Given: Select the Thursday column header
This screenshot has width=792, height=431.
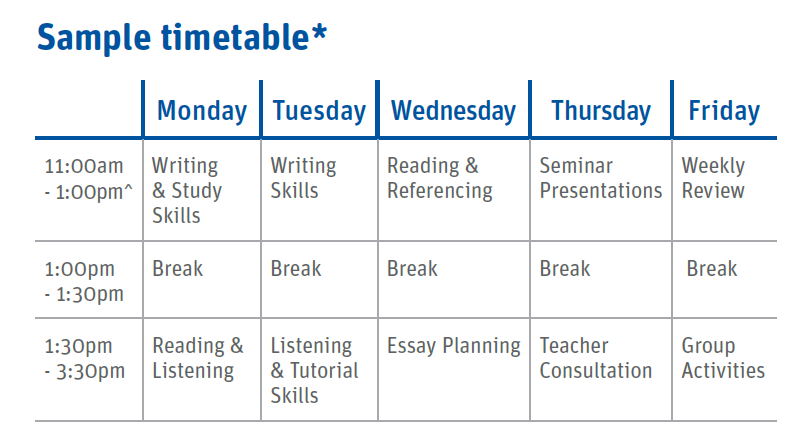Looking at the screenshot, I should click(601, 111).
